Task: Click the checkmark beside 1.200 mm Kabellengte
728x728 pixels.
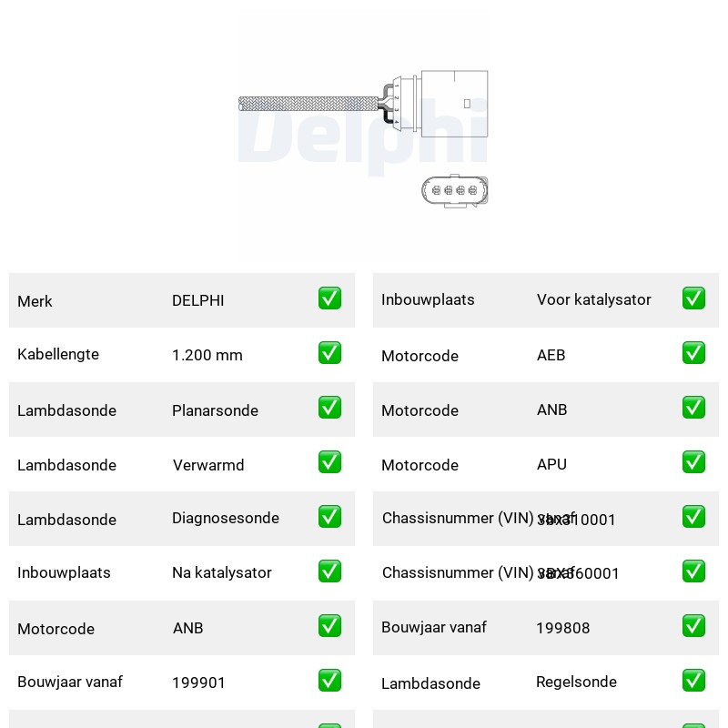Action: (x=329, y=353)
